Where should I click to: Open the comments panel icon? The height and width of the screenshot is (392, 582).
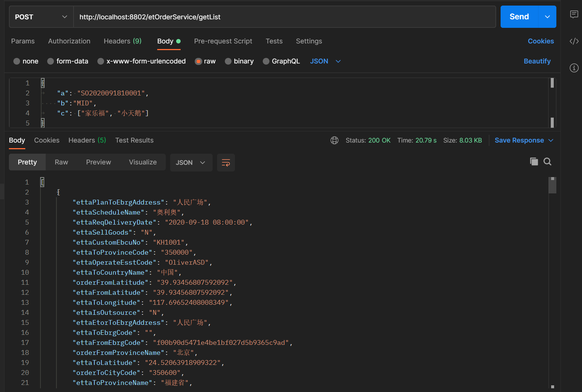coord(574,14)
